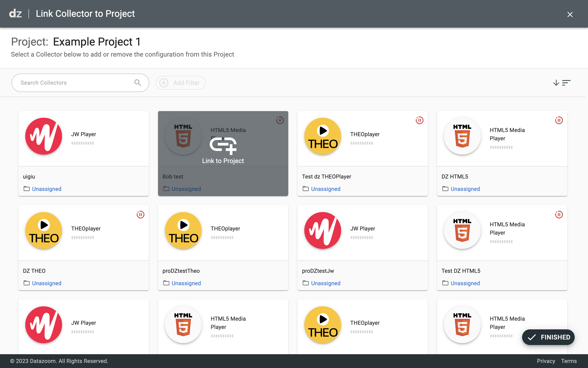Click the plus icon in Add Filter

click(x=164, y=83)
